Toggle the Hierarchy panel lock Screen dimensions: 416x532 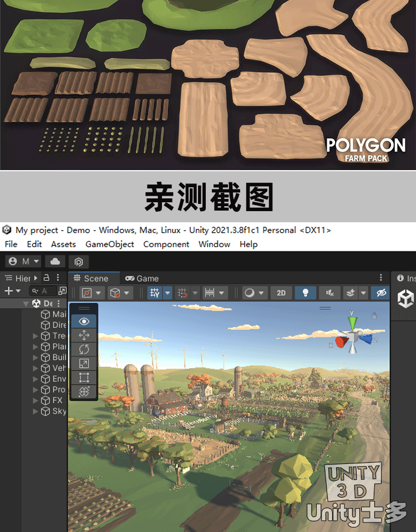[47, 278]
